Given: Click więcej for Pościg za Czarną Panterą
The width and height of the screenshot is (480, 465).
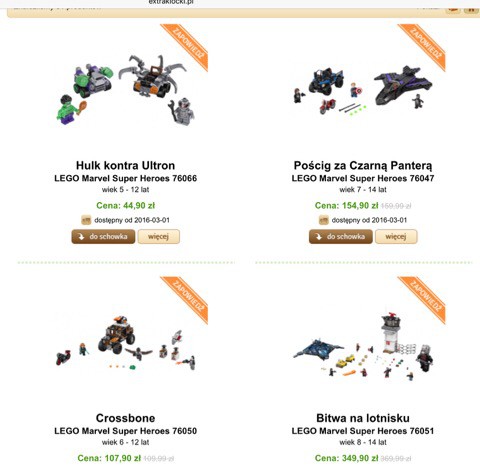Looking at the screenshot, I should (396, 237).
